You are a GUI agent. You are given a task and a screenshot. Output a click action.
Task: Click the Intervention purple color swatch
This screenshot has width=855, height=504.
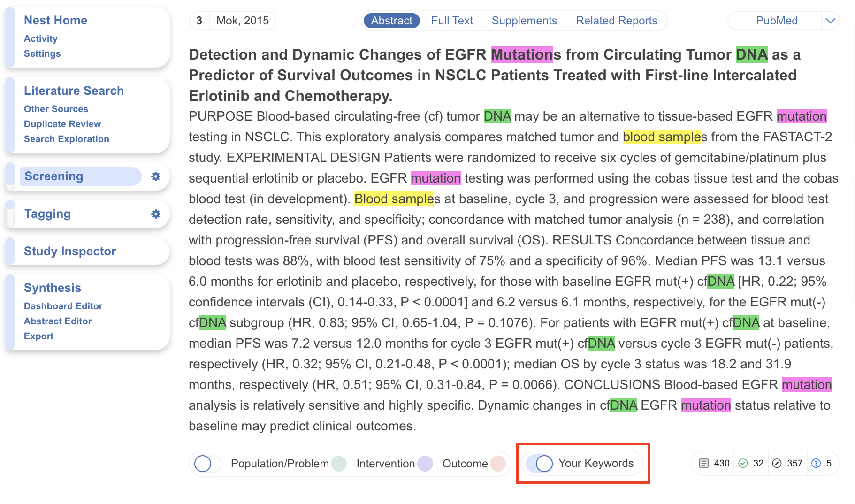(425, 464)
